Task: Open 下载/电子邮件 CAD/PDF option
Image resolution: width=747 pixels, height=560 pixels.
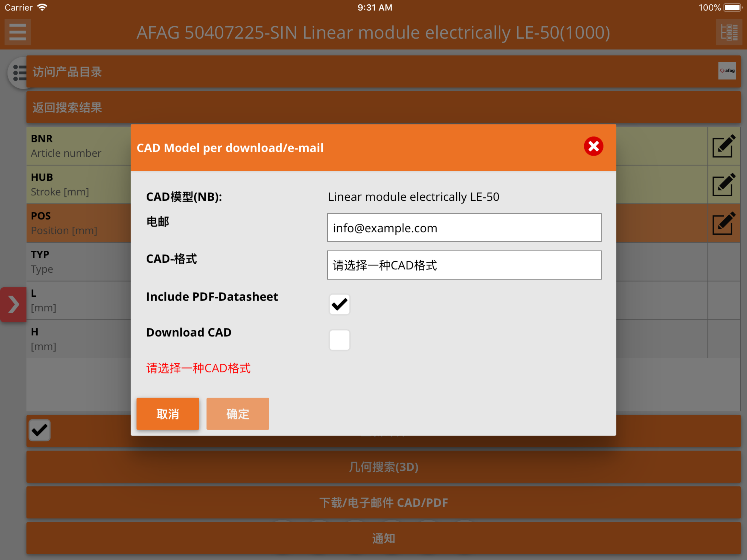Action: coord(384,503)
